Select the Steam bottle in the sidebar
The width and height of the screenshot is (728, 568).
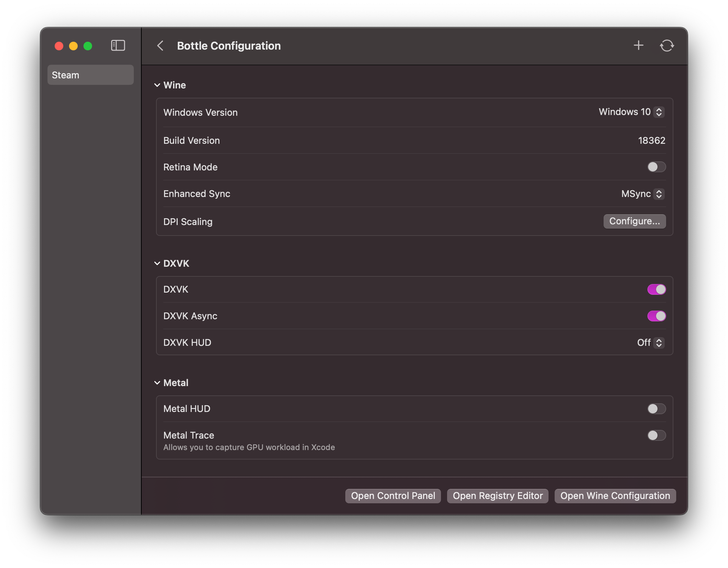pyautogui.click(x=90, y=74)
